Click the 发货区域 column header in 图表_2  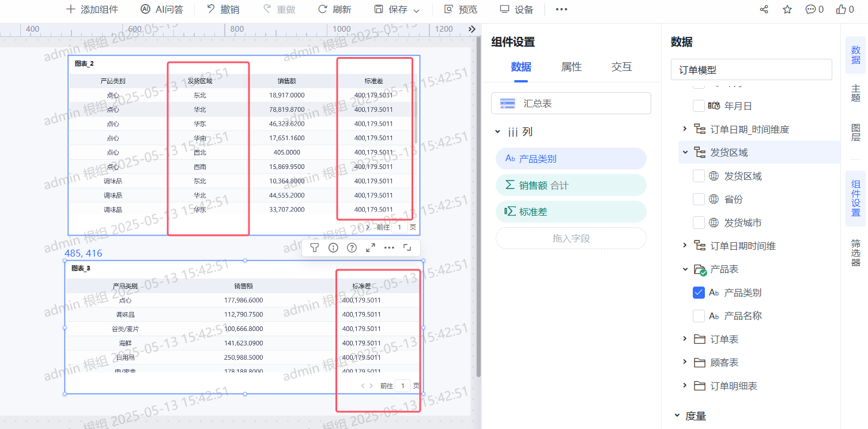(x=200, y=81)
